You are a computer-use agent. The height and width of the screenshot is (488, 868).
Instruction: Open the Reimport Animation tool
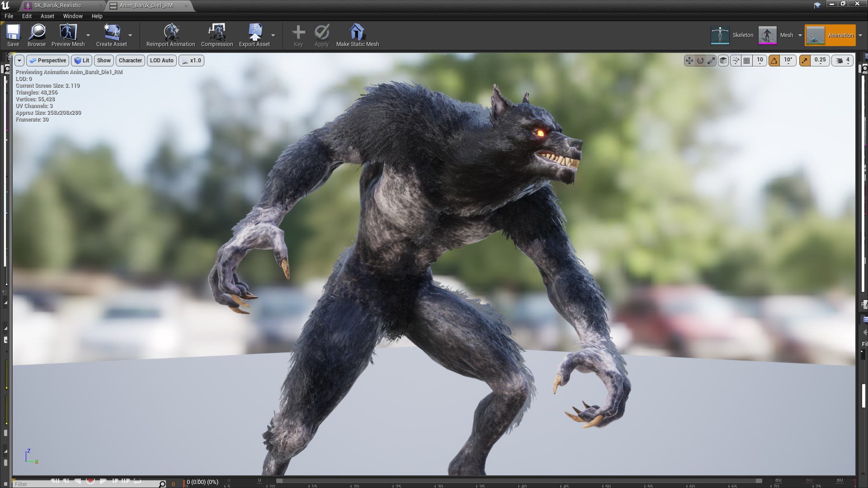coord(170,35)
